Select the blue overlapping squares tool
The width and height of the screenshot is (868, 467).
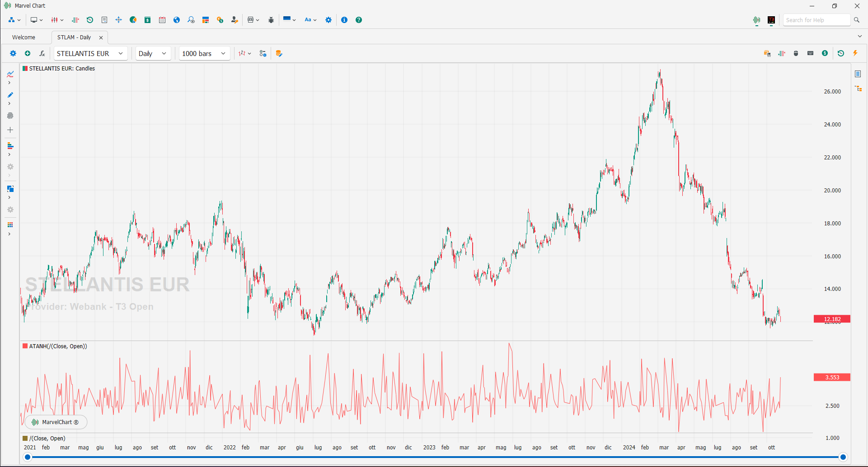pyautogui.click(x=10, y=189)
